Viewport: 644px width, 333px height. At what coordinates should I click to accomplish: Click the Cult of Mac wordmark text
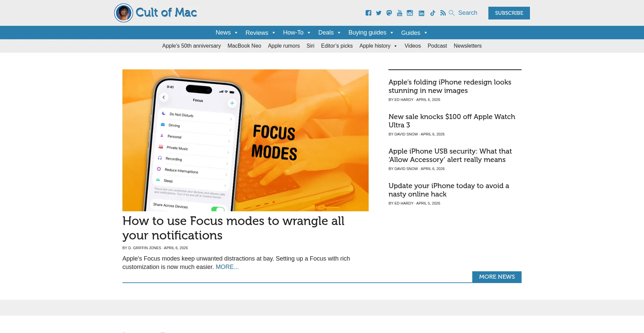166,13
